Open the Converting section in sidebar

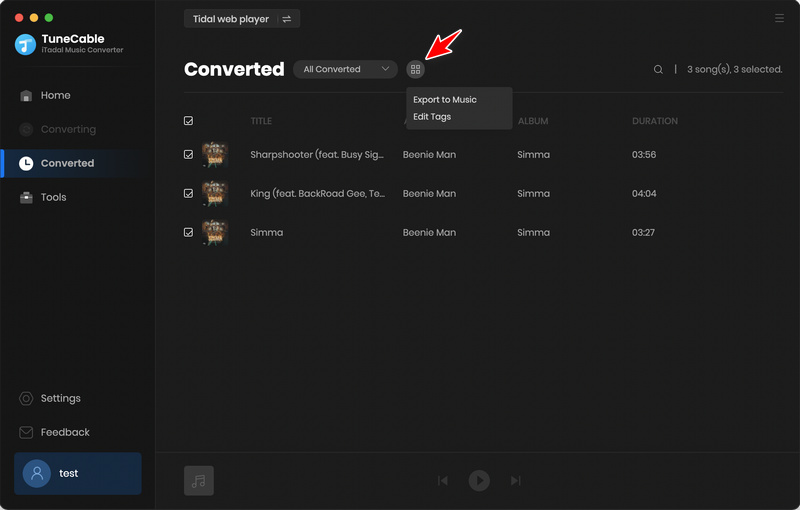click(68, 130)
